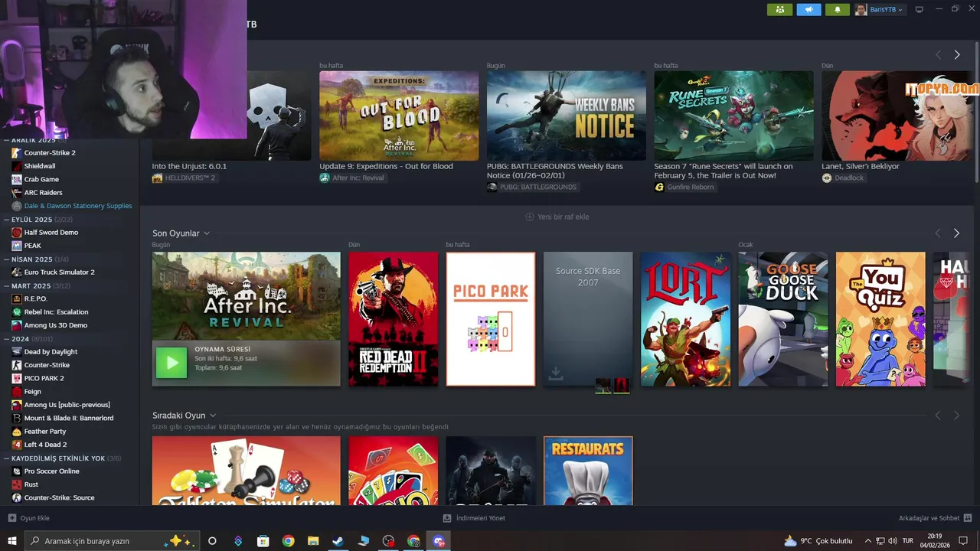Collapse the ARALIK 2025 category
This screenshot has width=980, height=551.
coord(7,140)
